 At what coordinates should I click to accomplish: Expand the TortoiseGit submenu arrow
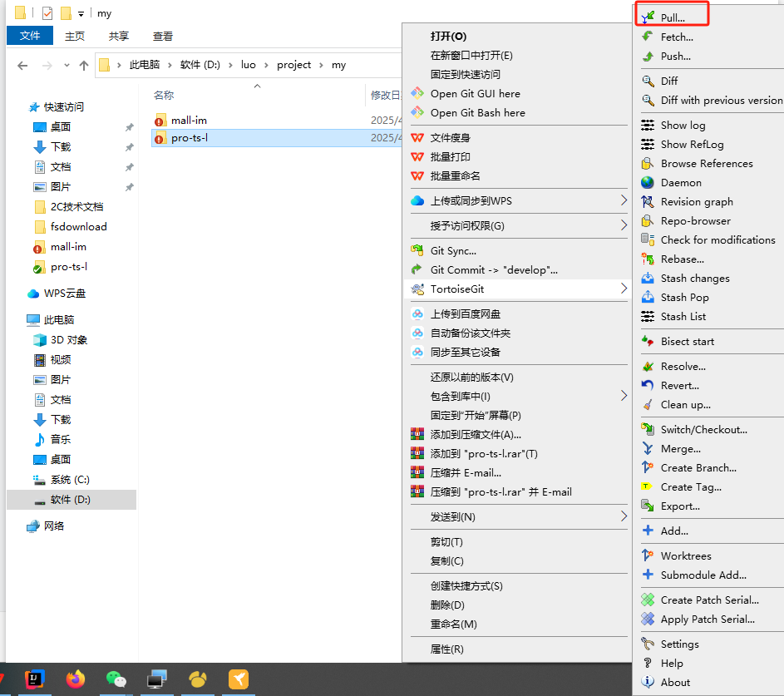click(624, 289)
